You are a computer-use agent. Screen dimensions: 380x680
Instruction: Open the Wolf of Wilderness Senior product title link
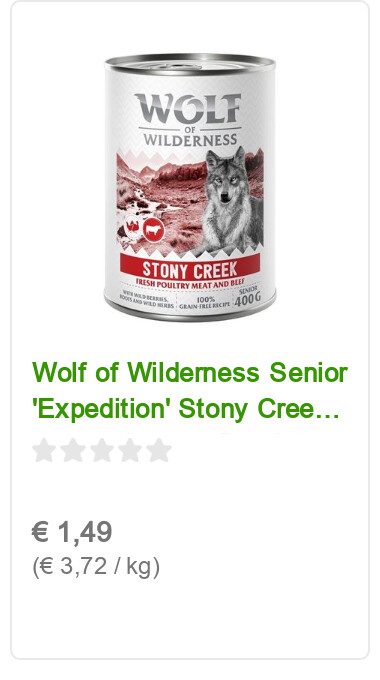(x=190, y=372)
